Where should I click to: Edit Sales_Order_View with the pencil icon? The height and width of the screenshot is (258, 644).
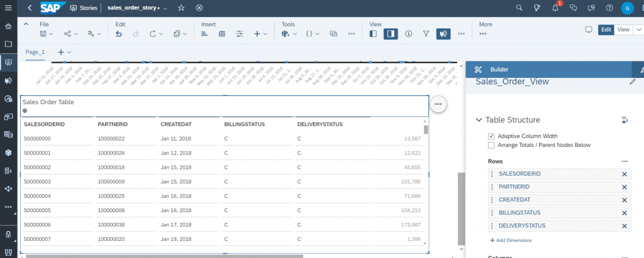coord(633,82)
